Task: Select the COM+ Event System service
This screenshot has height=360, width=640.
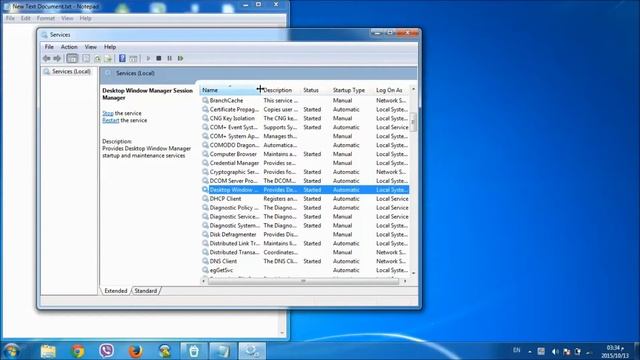Action: 305,127
